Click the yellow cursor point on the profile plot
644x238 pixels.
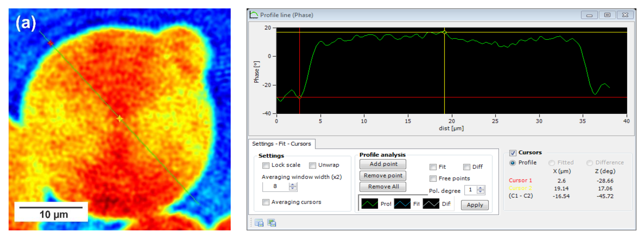tap(444, 32)
